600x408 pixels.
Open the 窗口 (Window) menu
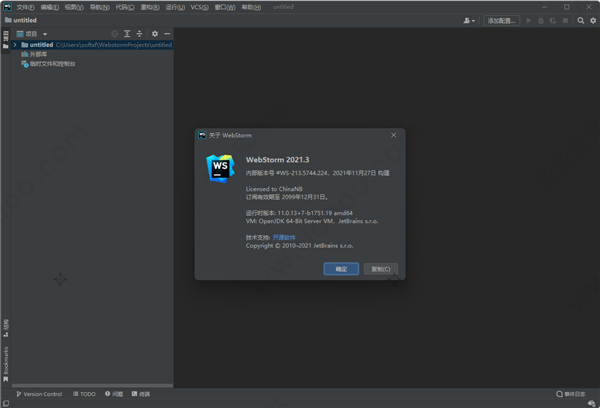point(225,7)
